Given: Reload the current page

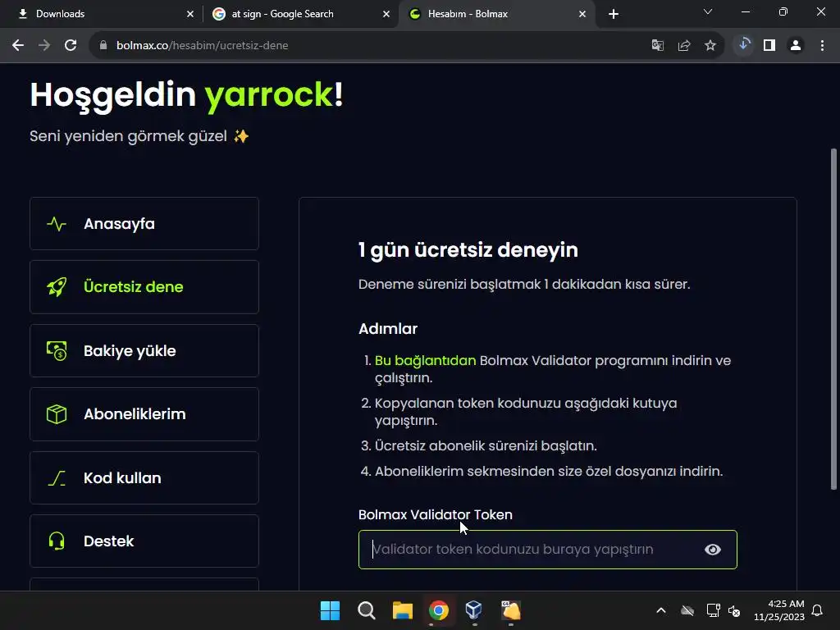Looking at the screenshot, I should click(x=71, y=46).
